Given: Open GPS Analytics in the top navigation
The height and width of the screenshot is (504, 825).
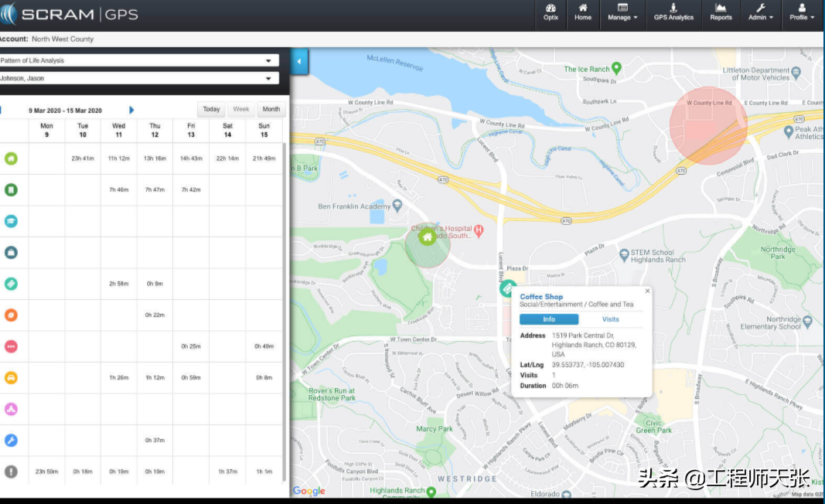Looking at the screenshot, I should 673,12.
